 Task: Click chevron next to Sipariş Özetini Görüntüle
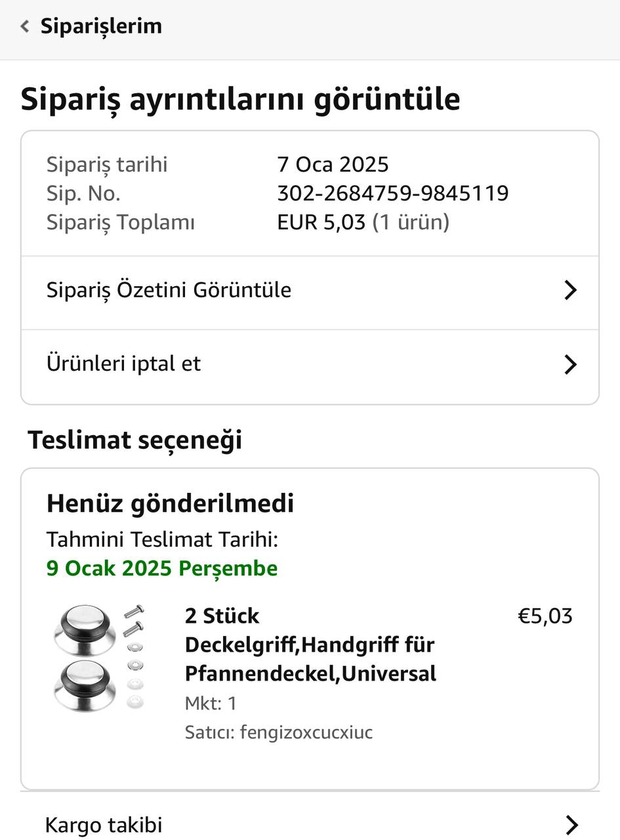coord(570,290)
